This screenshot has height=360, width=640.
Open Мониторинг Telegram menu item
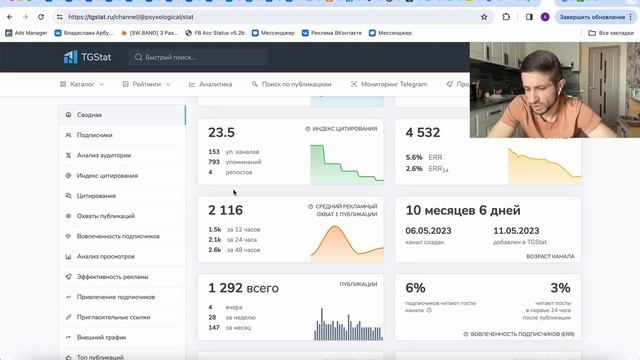pos(389,84)
